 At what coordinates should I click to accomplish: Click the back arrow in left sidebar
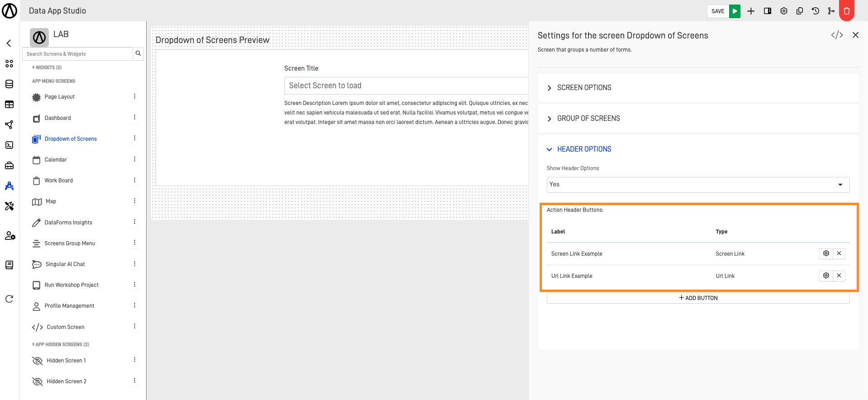(x=9, y=43)
